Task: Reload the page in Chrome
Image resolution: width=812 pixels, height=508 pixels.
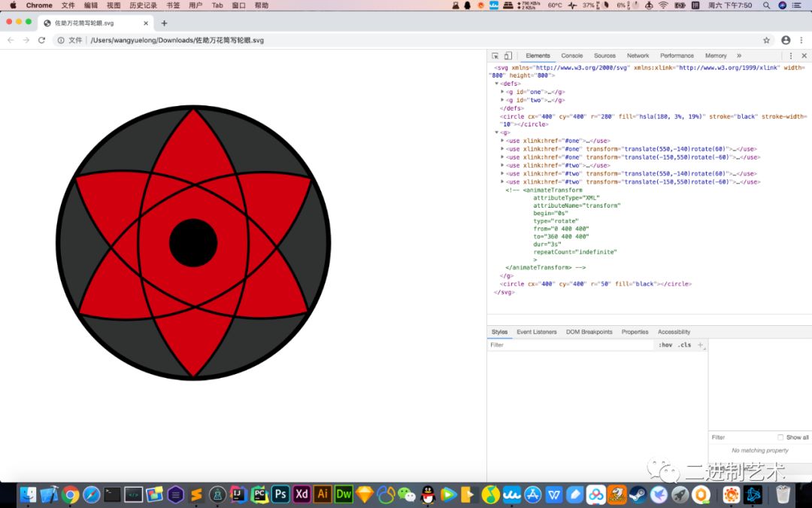Action: (x=42, y=40)
